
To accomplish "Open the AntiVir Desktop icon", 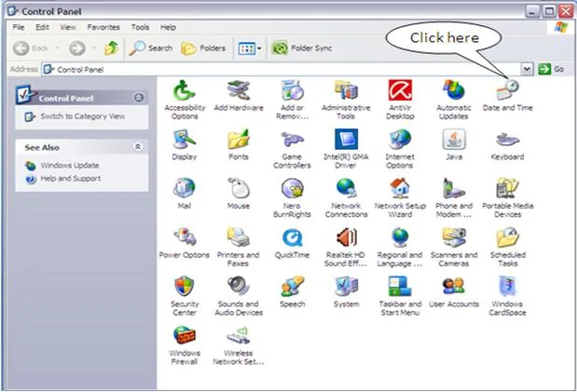I will [400, 100].
